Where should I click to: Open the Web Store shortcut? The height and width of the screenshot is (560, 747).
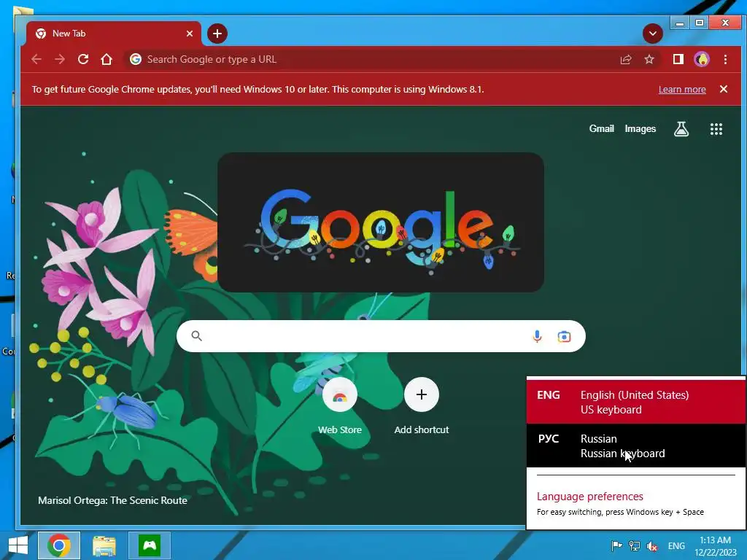(x=340, y=405)
